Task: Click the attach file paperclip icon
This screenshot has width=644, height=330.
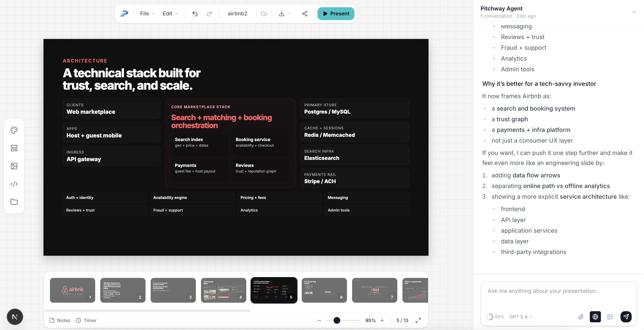Action: click(580, 317)
